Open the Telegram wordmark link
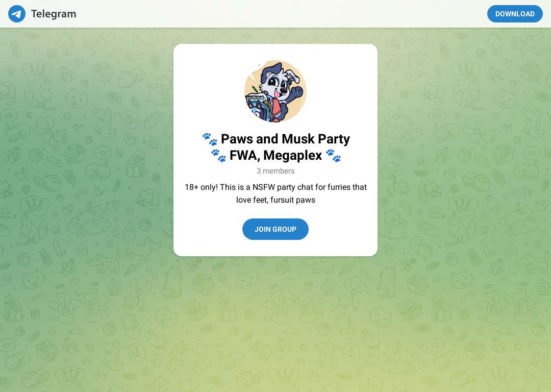 pyautogui.click(x=54, y=14)
